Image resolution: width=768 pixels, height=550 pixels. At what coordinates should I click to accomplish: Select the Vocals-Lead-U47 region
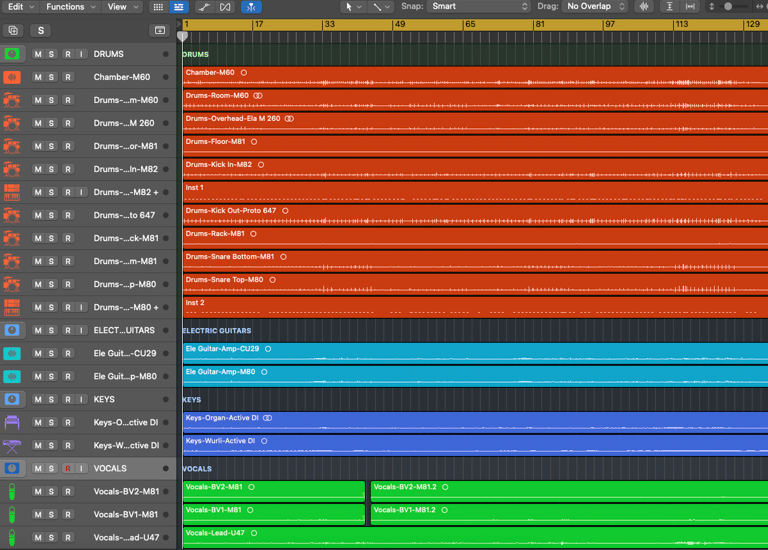pos(475,538)
